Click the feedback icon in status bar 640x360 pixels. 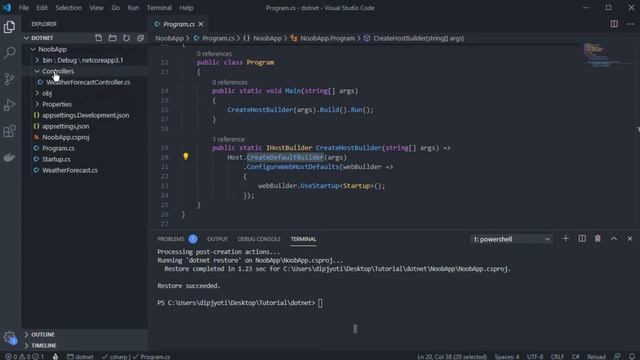point(617,356)
